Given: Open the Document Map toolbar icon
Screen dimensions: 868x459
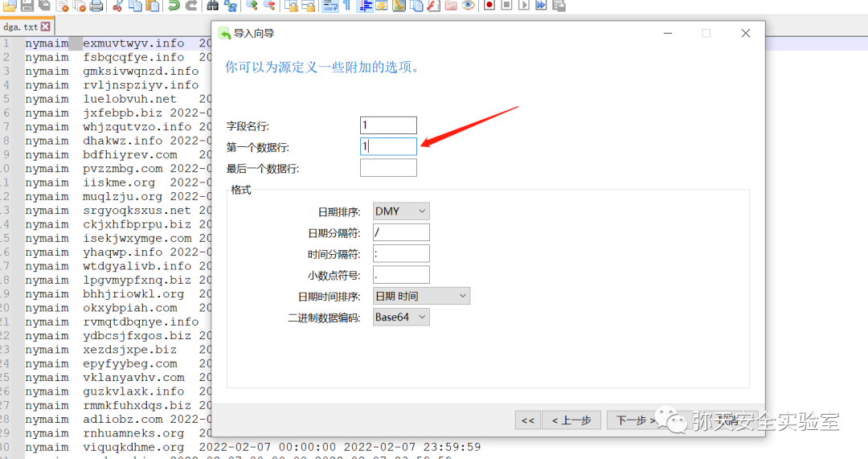Looking at the screenshot, I should [399, 6].
